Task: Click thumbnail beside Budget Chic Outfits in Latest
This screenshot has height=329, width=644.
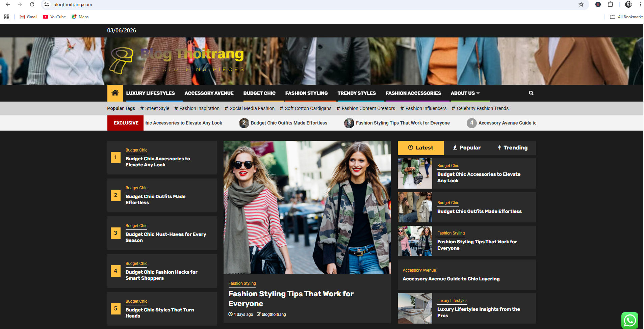Action: 415,207
